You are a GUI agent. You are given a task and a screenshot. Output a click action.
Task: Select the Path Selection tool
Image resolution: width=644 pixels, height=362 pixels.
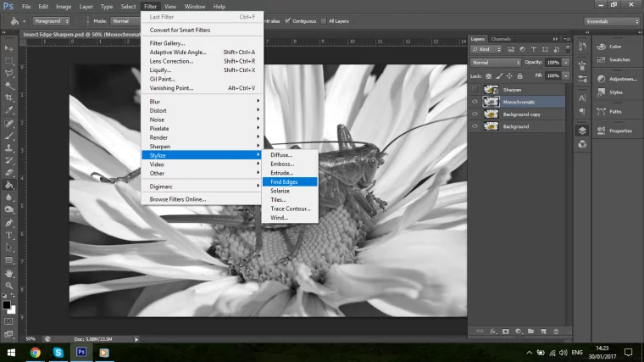coord(8,248)
